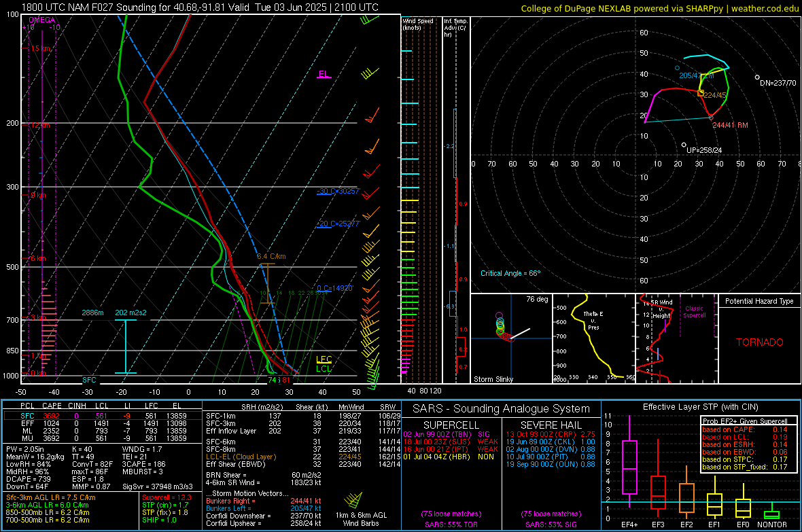Select the EFF parcel row
This screenshot has height=532, width=802.
103,423
